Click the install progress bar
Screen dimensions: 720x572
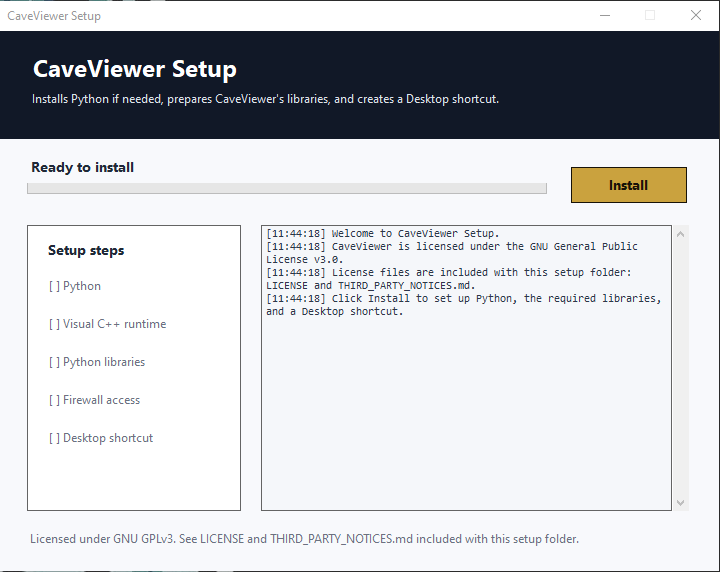287,188
